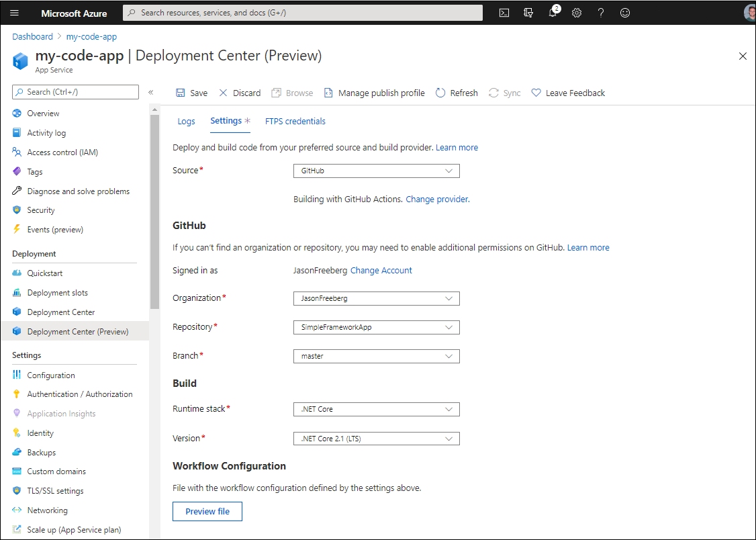Click the resource Search field
The image size is (756, 540).
coord(302,12)
